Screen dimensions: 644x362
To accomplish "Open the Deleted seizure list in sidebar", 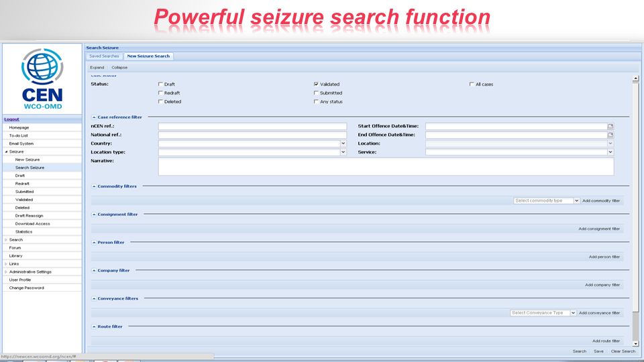I will click(22, 208).
